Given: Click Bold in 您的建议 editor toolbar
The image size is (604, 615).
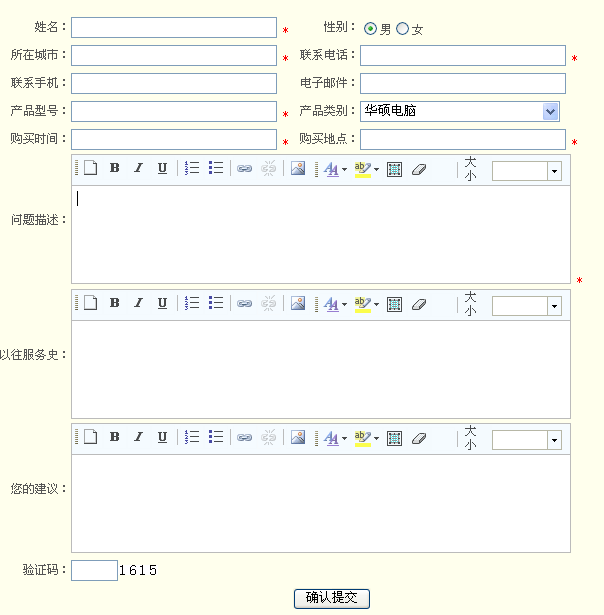Looking at the screenshot, I should [115, 437].
